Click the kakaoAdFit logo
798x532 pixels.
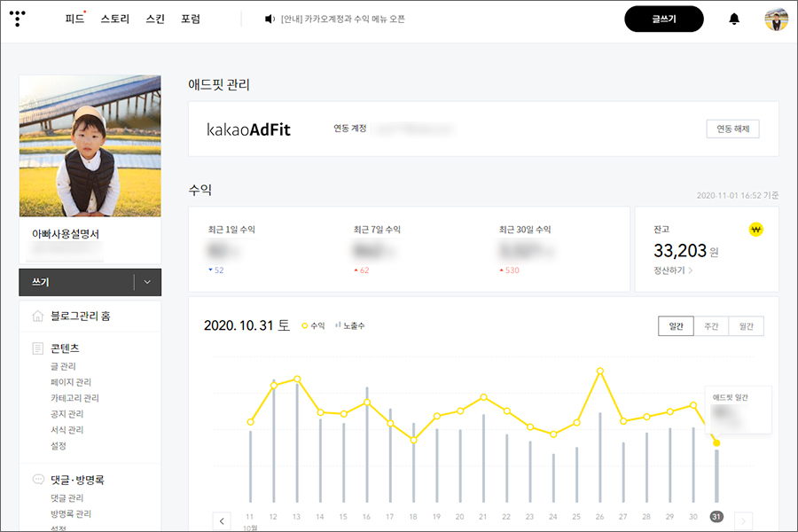point(248,129)
